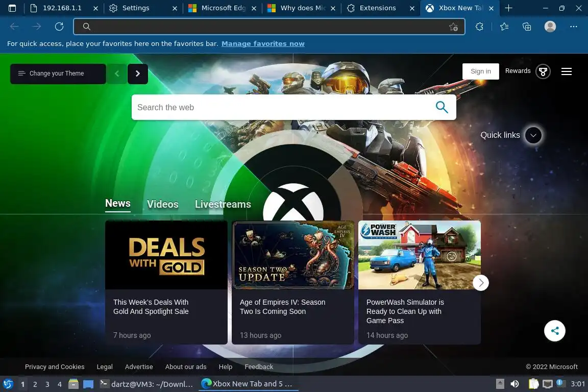Screen dimensions: 588x392
Task: Switch to workspace 3 in taskbar
Action: pos(47,384)
